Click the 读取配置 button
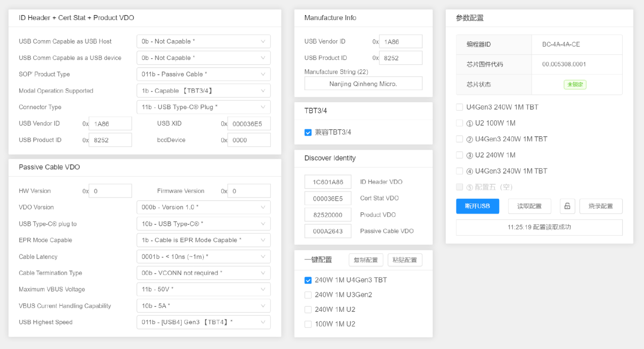 (529, 206)
